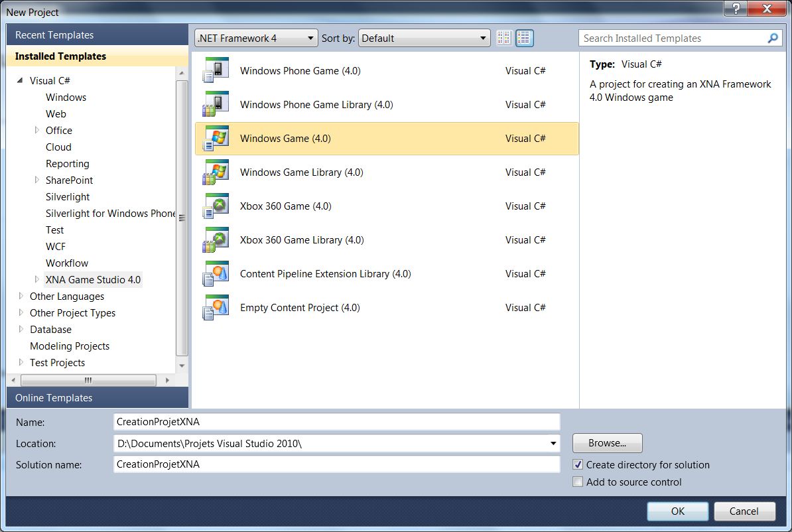Uncheck Create directory for solution

click(x=578, y=465)
